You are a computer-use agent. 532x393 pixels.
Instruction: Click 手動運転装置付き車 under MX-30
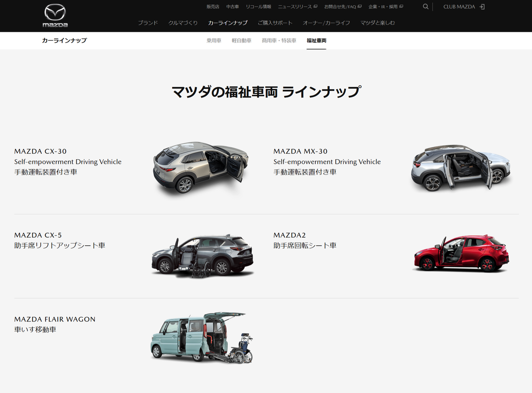click(305, 172)
